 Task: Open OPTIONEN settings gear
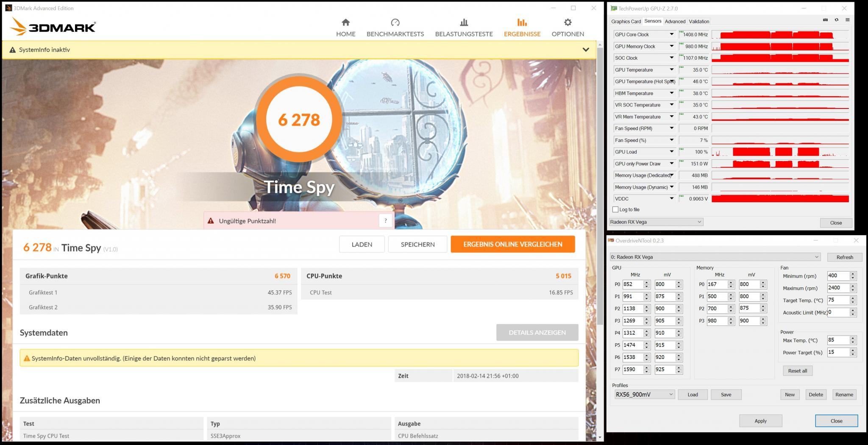tap(568, 22)
